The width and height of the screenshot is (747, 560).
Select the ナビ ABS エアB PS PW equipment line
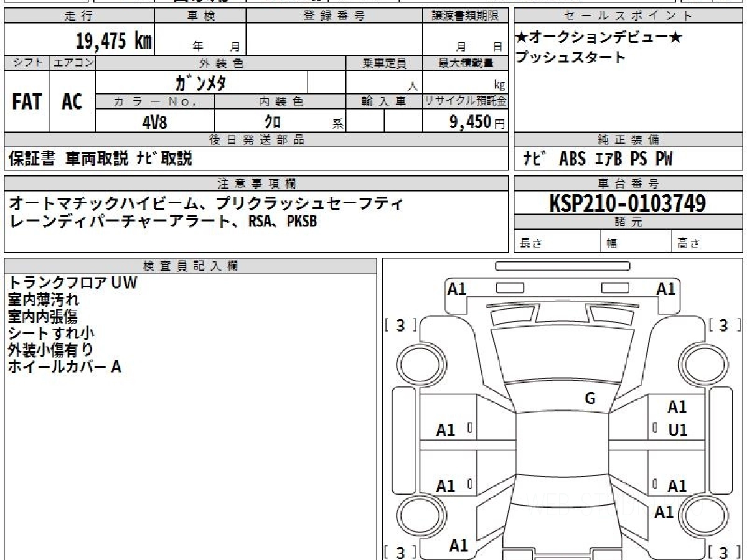click(x=598, y=159)
